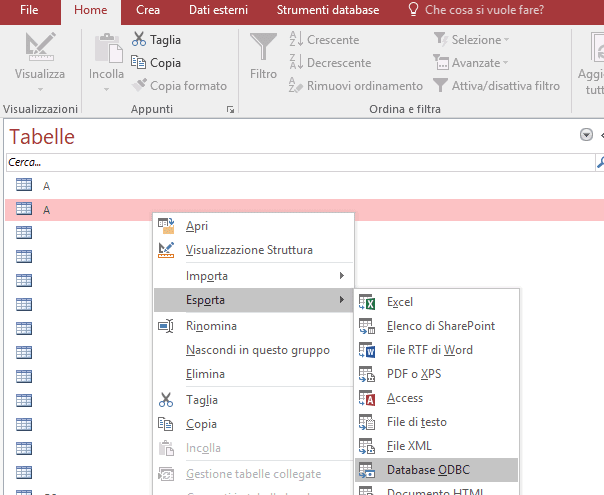This screenshot has width=604, height=495.
Task: Choose Nascondi in questo gruppo
Action: (x=253, y=350)
